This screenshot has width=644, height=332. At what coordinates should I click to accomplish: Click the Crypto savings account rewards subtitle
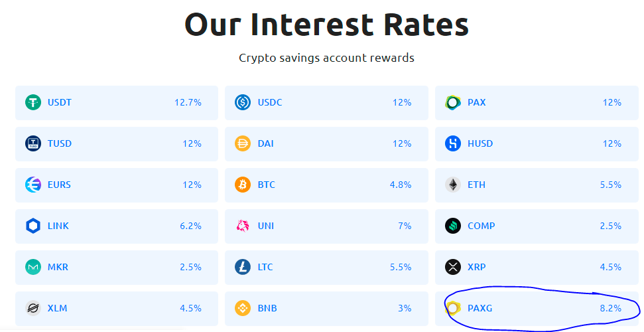tap(326, 58)
